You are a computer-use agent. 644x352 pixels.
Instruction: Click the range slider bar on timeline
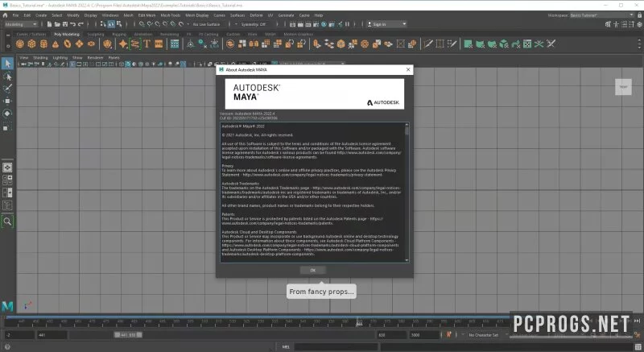pyautogui.click(x=128, y=335)
